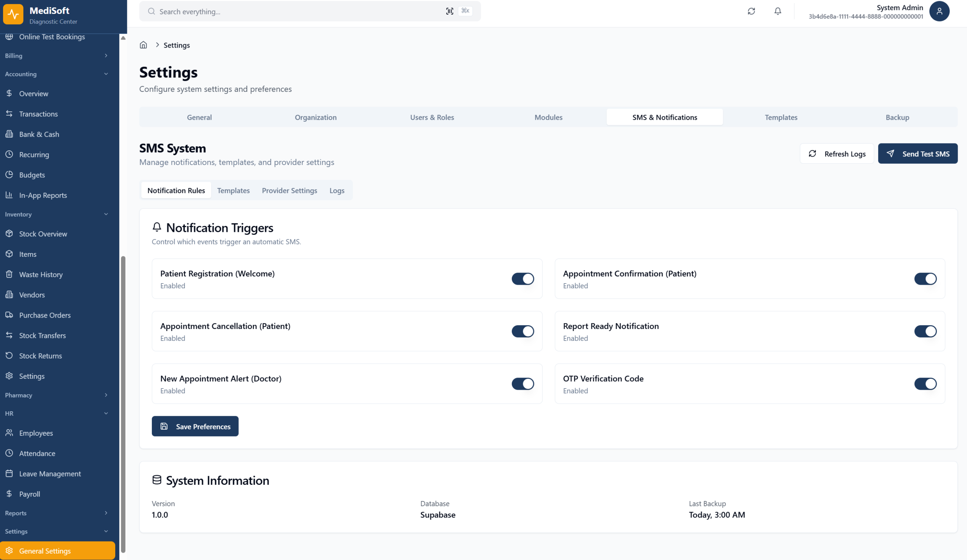
Task: Open the Provider Settings sub-tab
Action: [x=289, y=191]
